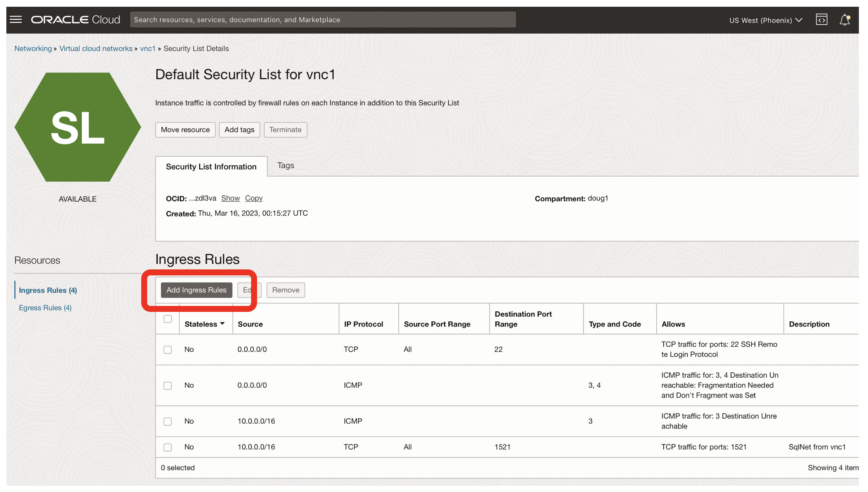The width and height of the screenshot is (868, 492).
Task: Click the Remove button
Action: (286, 290)
